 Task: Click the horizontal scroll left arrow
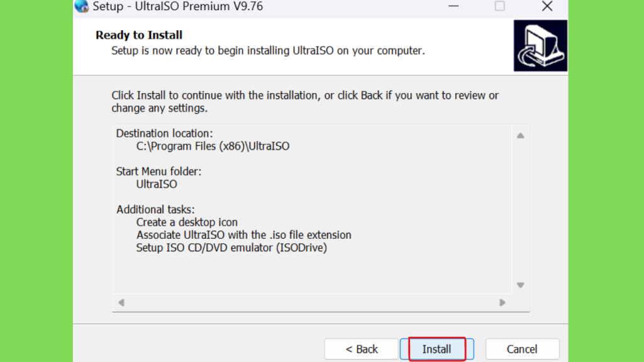[121, 302]
